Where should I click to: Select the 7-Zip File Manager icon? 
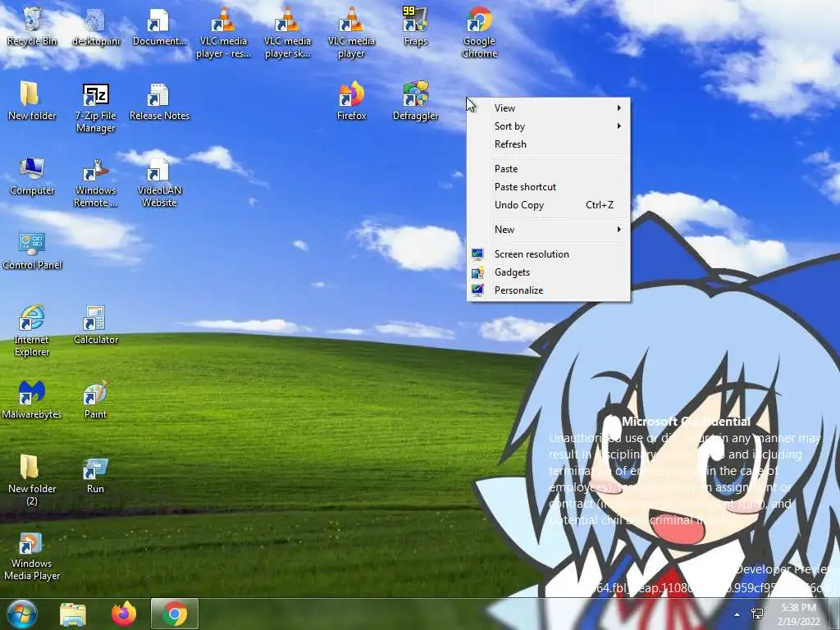95,107
